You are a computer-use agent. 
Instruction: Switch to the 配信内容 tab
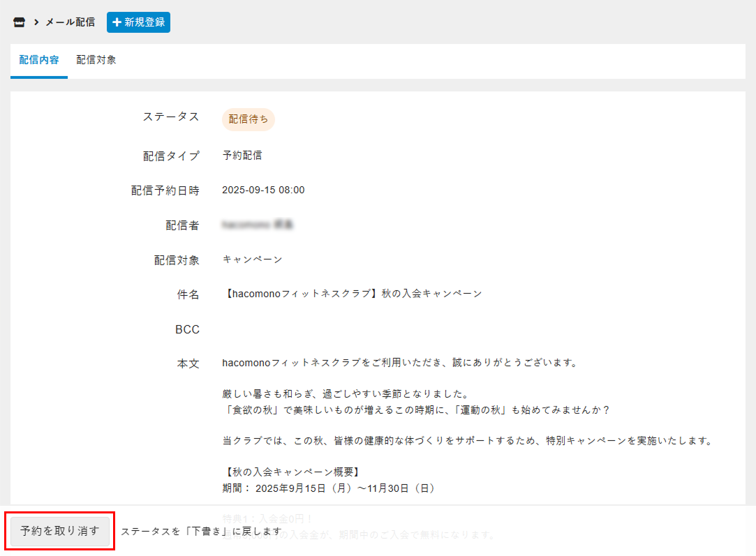point(39,60)
